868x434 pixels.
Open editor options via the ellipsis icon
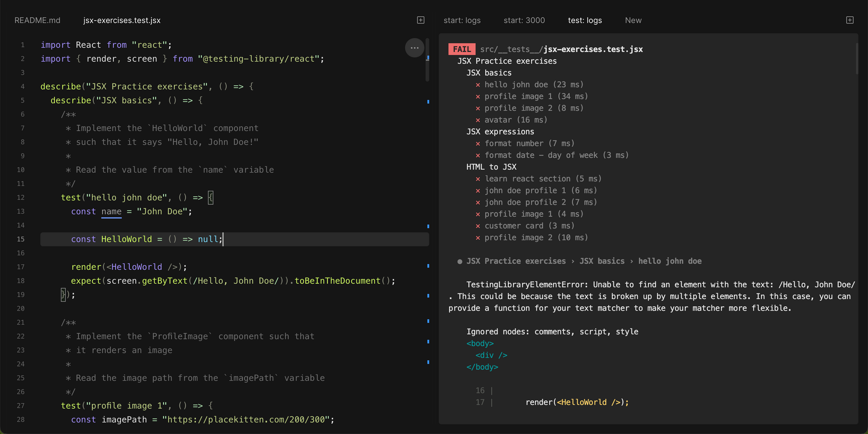tap(414, 48)
